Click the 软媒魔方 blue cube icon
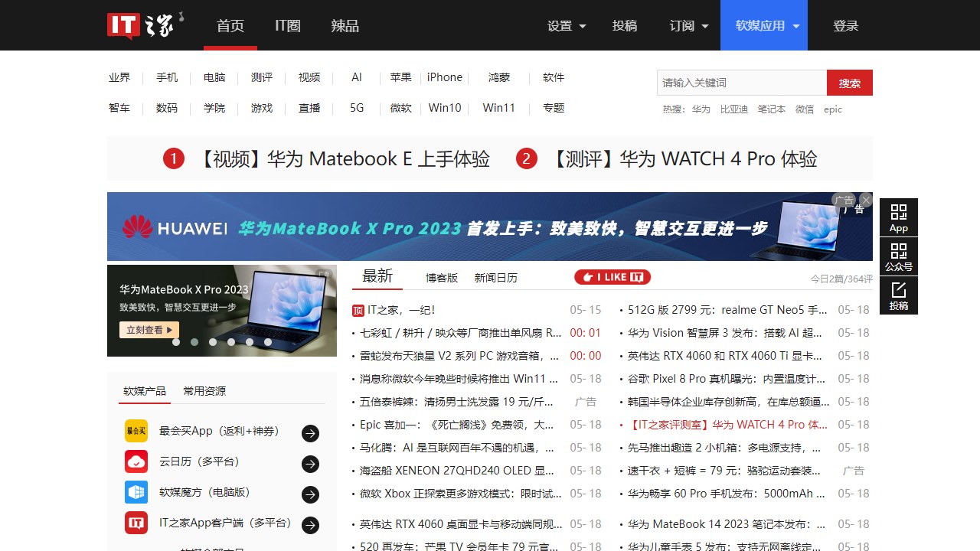Viewport: 980px width, 551px height. click(136, 492)
